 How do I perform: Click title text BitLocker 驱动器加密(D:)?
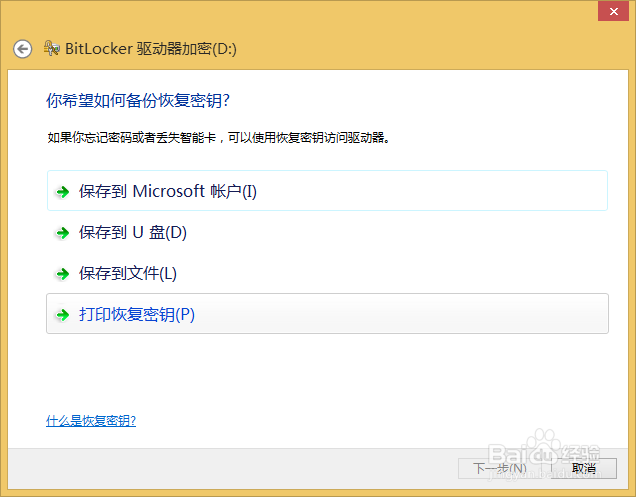(x=151, y=49)
